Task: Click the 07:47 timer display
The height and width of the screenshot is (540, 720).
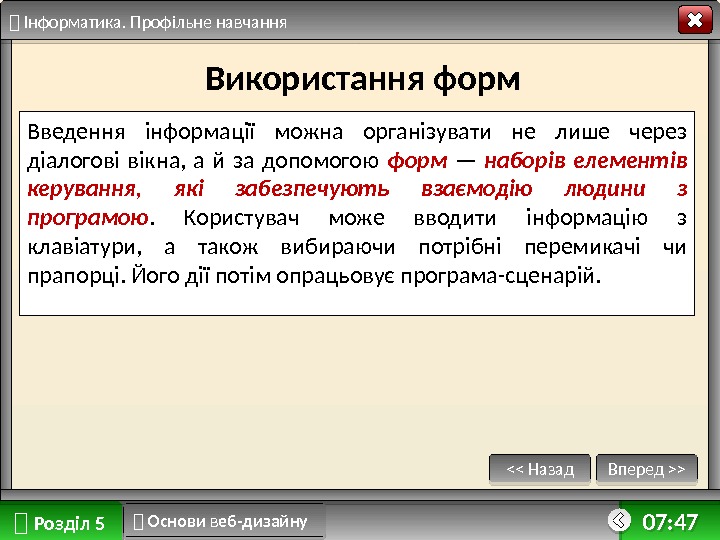Action: [x=670, y=522]
